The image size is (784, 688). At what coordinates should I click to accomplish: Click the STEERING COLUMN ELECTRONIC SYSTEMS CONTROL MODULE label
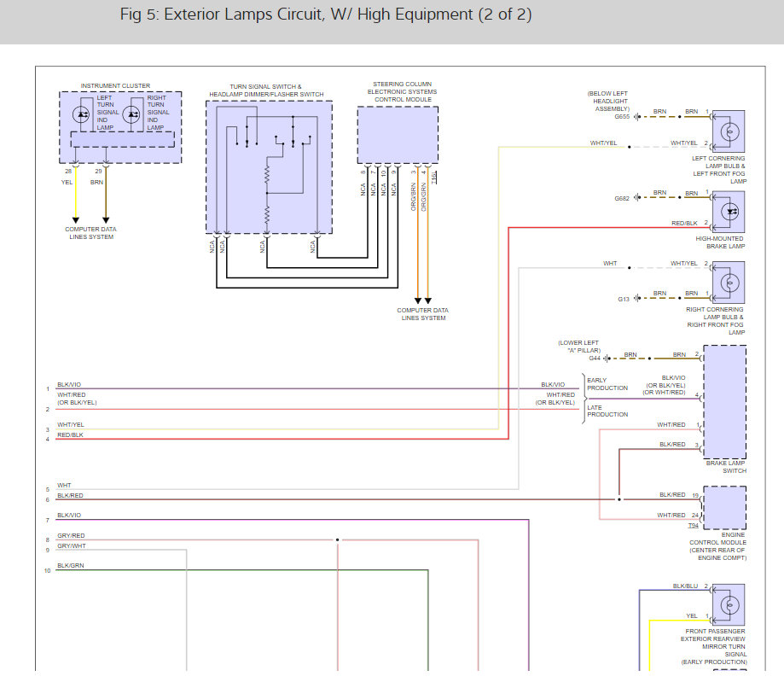point(403,92)
